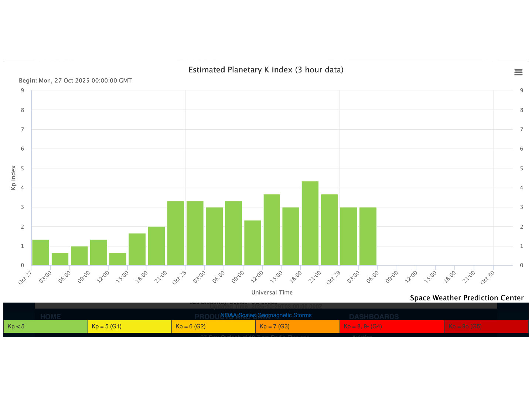
Task: Click the Oct 29 label on time axis
Action: pos(333,277)
